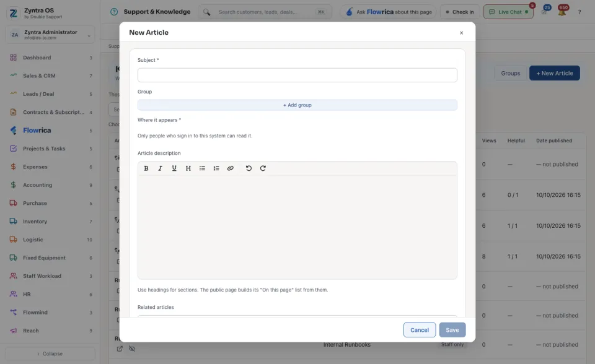Click the Helpful column header
The image size is (595, 364).
(x=516, y=141)
